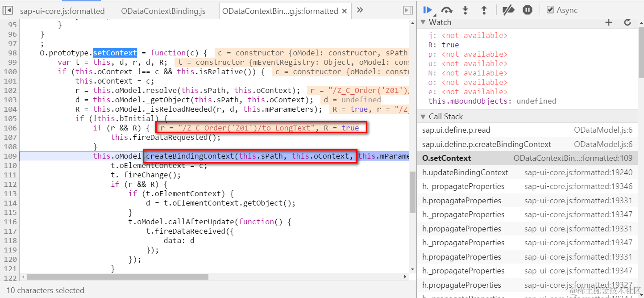Image resolution: width=644 pixels, height=298 pixels.
Task: Select h.updateBindingContext stack frame
Action: pyautogui.click(x=528, y=172)
